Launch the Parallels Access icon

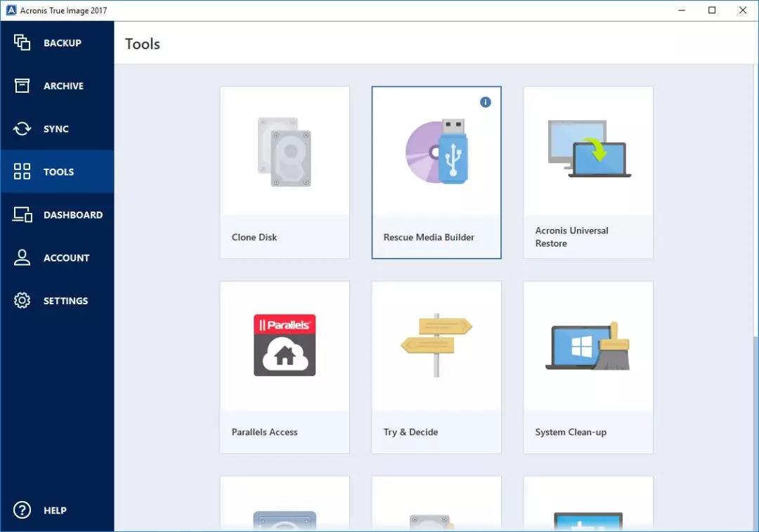pos(285,345)
